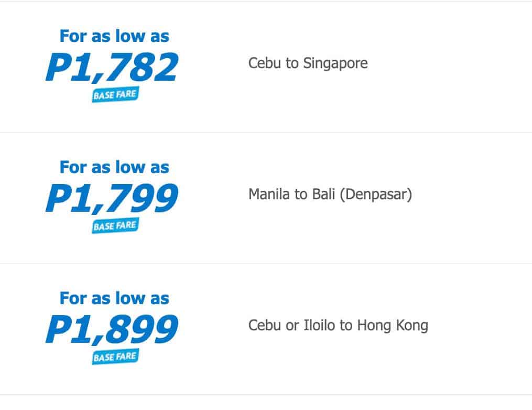Click the divider line below the P1,899 row
This screenshot has height=410, width=532.
266,395
